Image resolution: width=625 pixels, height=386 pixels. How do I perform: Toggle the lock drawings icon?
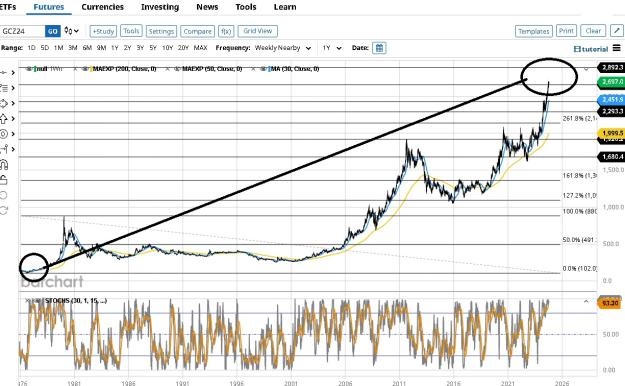(x=4, y=180)
